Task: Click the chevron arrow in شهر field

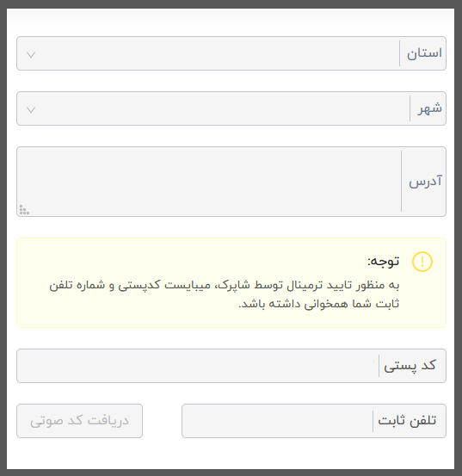Action: pyautogui.click(x=31, y=109)
